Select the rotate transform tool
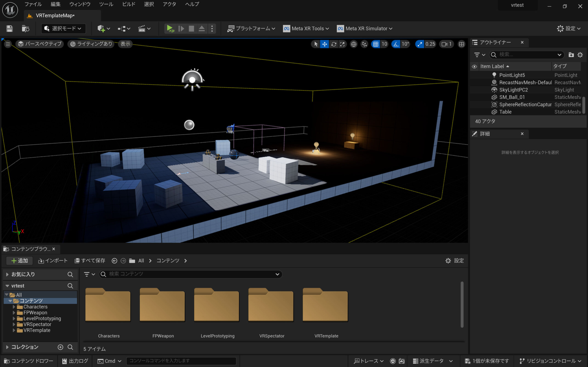The image size is (588, 367). point(334,44)
